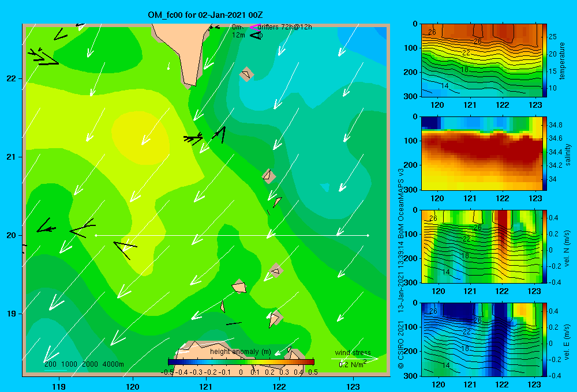The height and width of the screenshot is (392, 577).
Task: Click latitude tick 19 on main map
Action: point(12,314)
